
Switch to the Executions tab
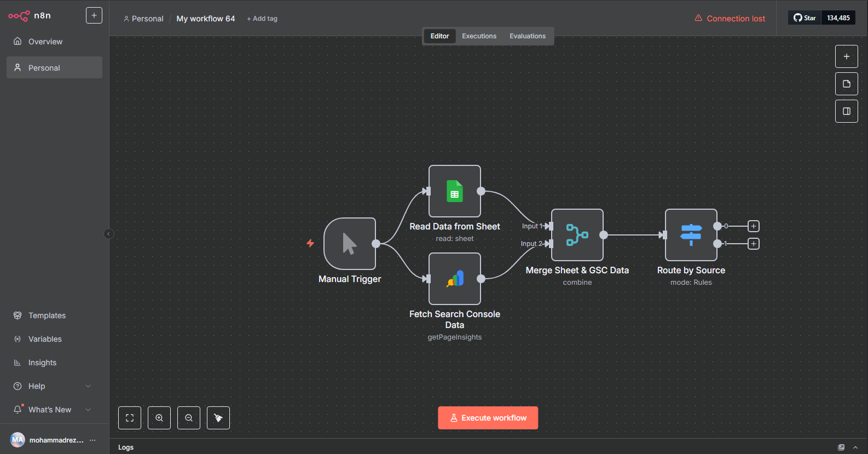point(479,36)
